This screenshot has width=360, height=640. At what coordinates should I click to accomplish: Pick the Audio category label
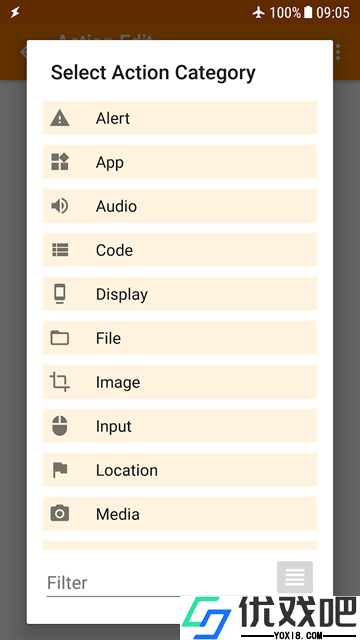coord(116,206)
